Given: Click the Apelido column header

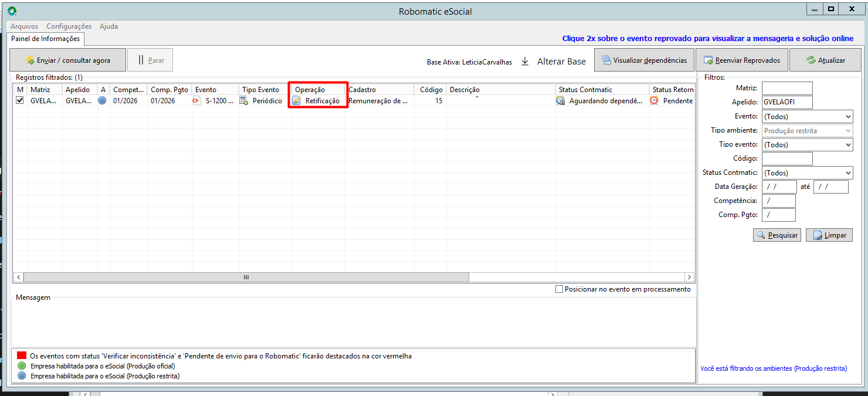Looking at the screenshot, I should coord(80,90).
